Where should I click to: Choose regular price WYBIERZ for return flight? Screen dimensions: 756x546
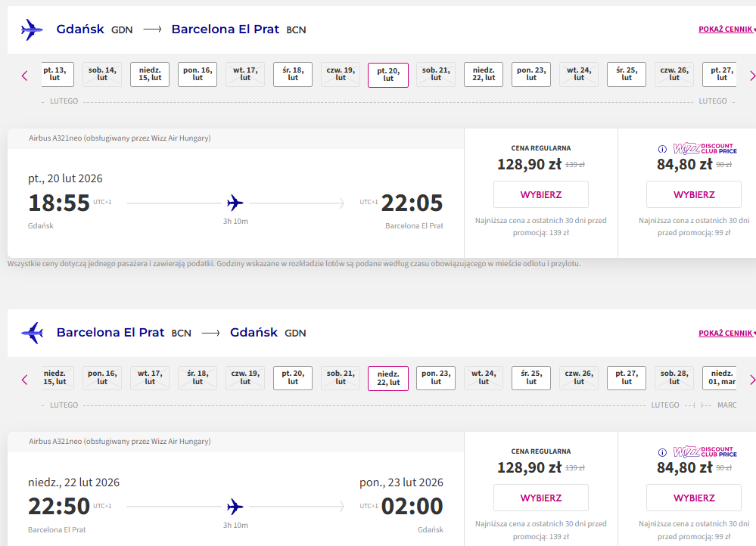541,498
